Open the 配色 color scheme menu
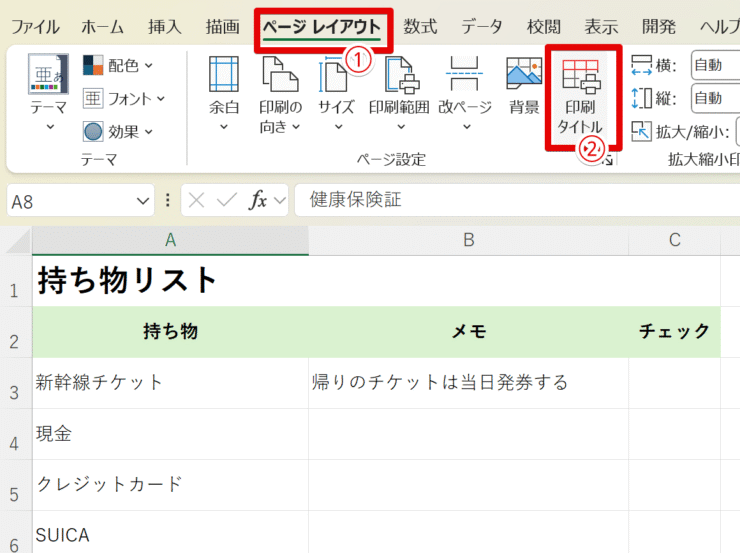Image resolution: width=740 pixels, height=553 pixels. (118, 65)
